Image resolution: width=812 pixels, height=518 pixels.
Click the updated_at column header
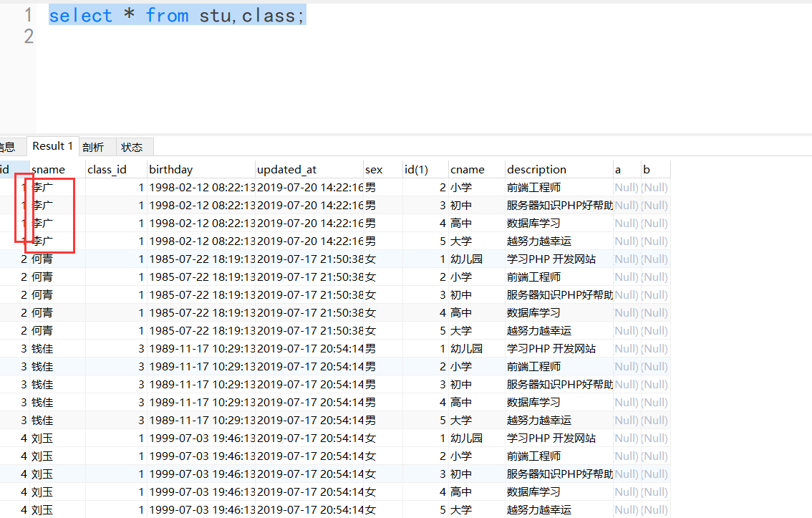(287, 169)
